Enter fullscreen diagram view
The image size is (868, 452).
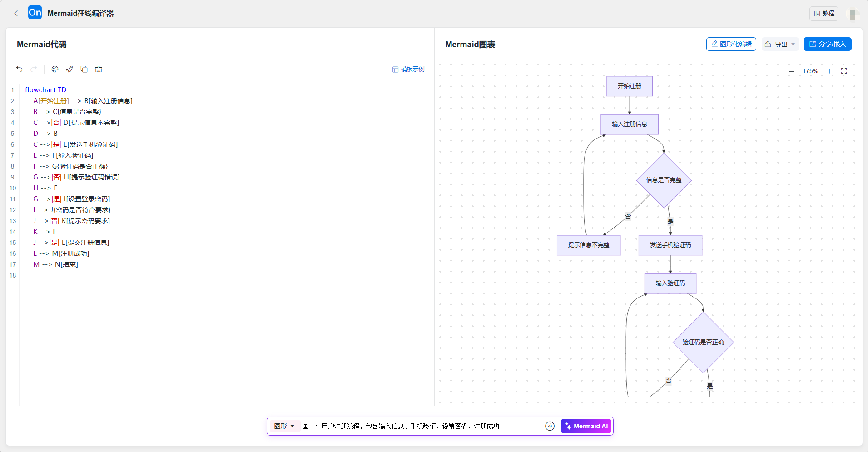coord(844,71)
